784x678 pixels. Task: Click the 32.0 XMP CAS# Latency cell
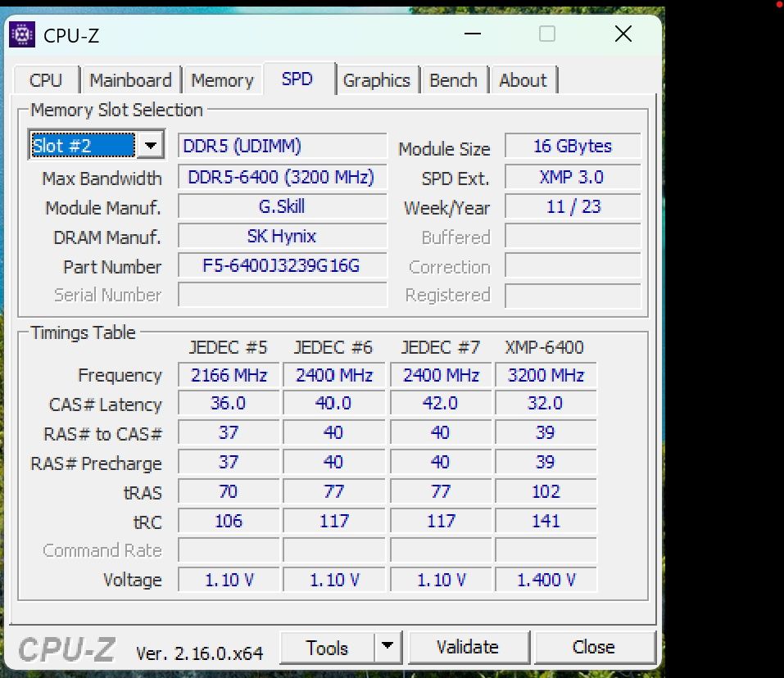click(x=546, y=404)
